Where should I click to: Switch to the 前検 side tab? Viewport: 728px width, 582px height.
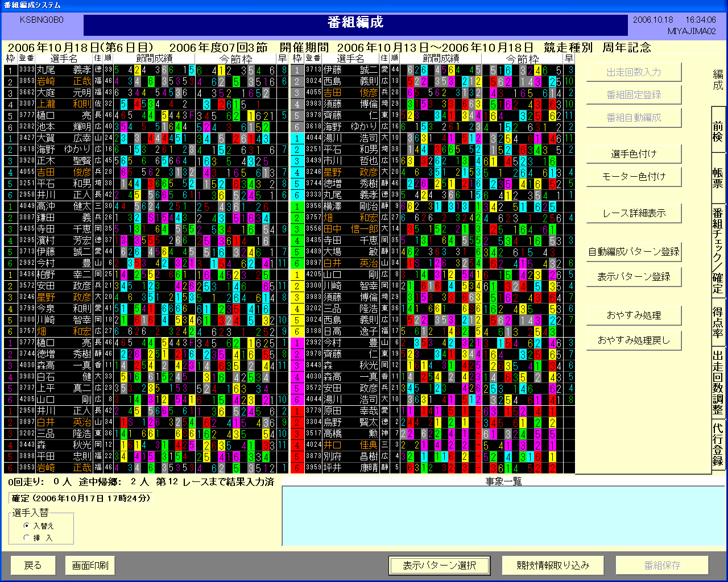point(718,130)
